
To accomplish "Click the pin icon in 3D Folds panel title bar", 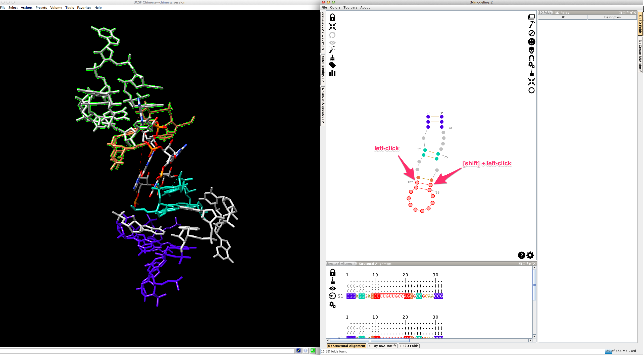I will (x=628, y=12).
